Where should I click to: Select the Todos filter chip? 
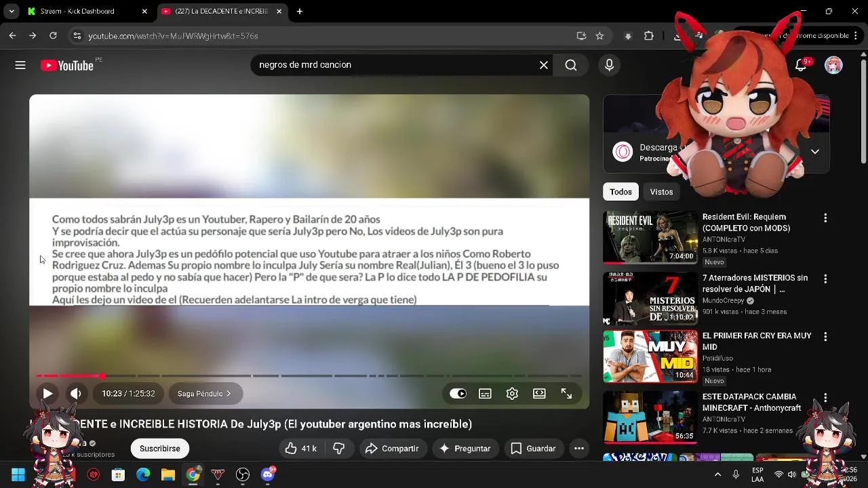620,192
